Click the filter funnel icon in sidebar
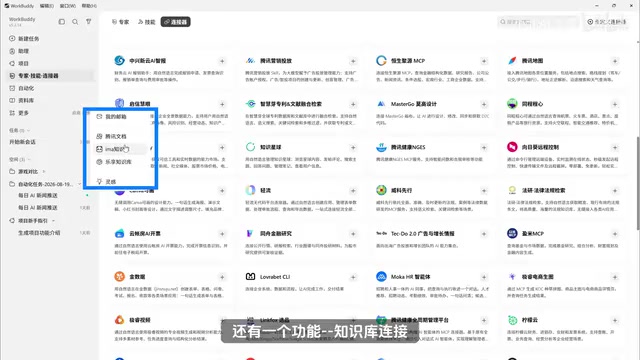The height and width of the screenshot is (360, 640). (89, 22)
